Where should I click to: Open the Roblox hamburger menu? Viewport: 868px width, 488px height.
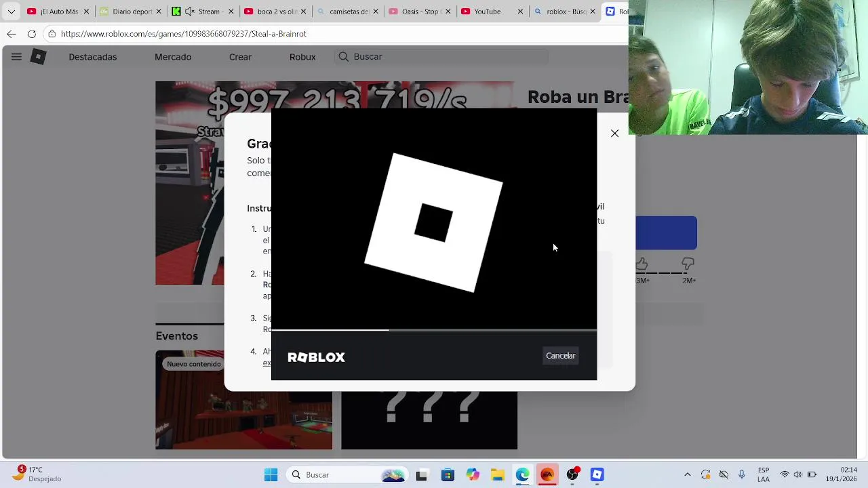[x=16, y=57]
